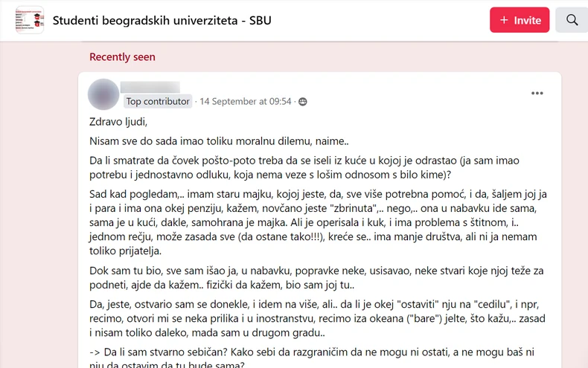This screenshot has width=588, height=368.
Task: Click the globe public audience icon
Action: [x=303, y=102]
